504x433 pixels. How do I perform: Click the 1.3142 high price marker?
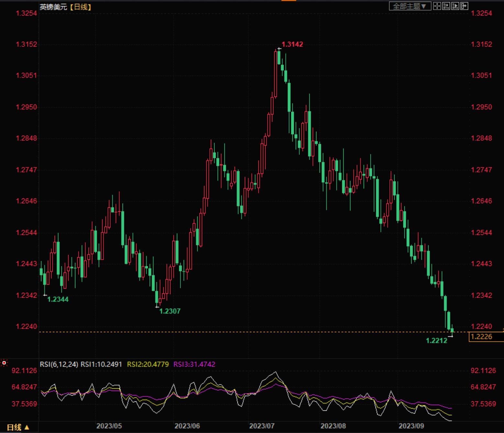(x=292, y=44)
